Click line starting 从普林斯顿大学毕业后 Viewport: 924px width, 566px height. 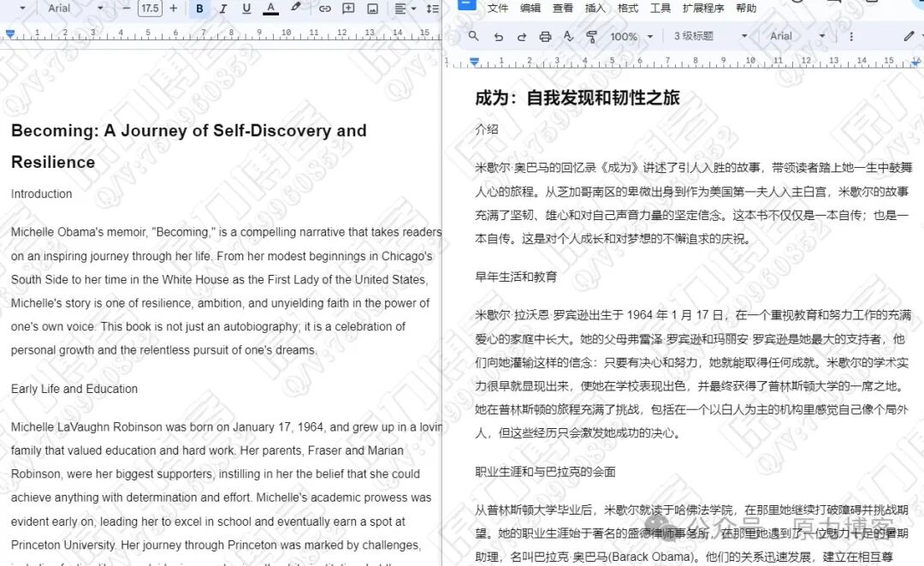tap(692, 509)
